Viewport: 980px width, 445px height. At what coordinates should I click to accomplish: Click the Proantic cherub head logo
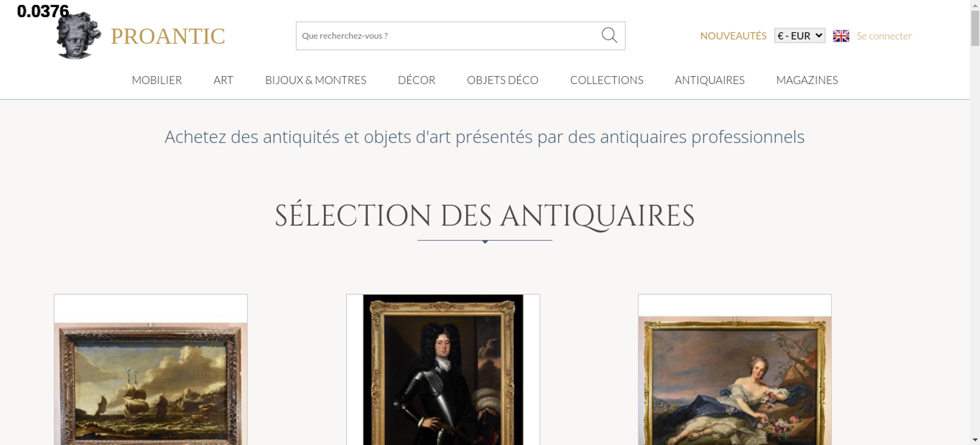78,35
